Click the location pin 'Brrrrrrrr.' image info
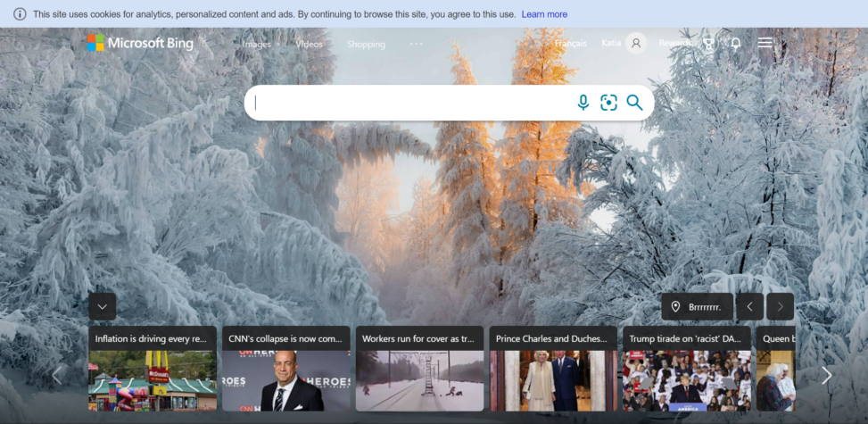 [x=697, y=307]
